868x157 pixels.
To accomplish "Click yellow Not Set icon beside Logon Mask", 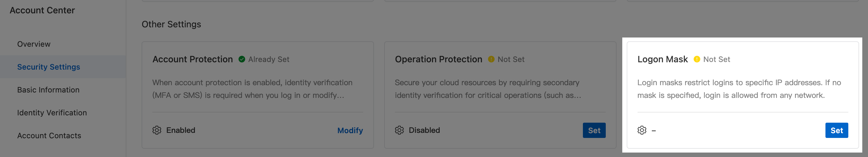I will (x=697, y=59).
